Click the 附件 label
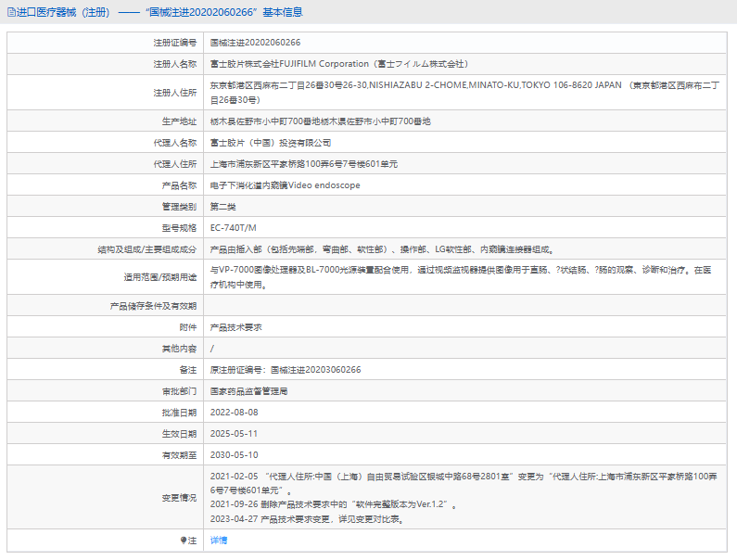This screenshot has height=560, width=737. click(188, 327)
